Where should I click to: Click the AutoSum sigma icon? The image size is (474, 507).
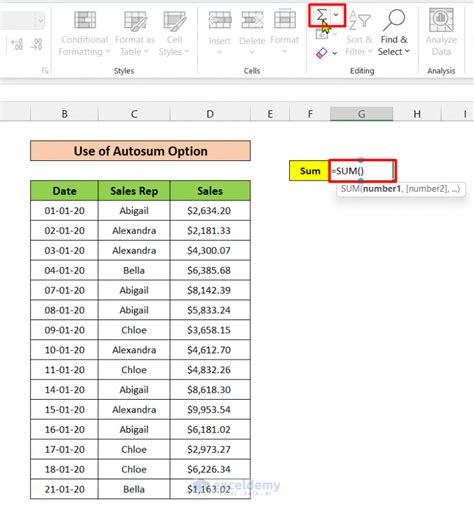321,15
